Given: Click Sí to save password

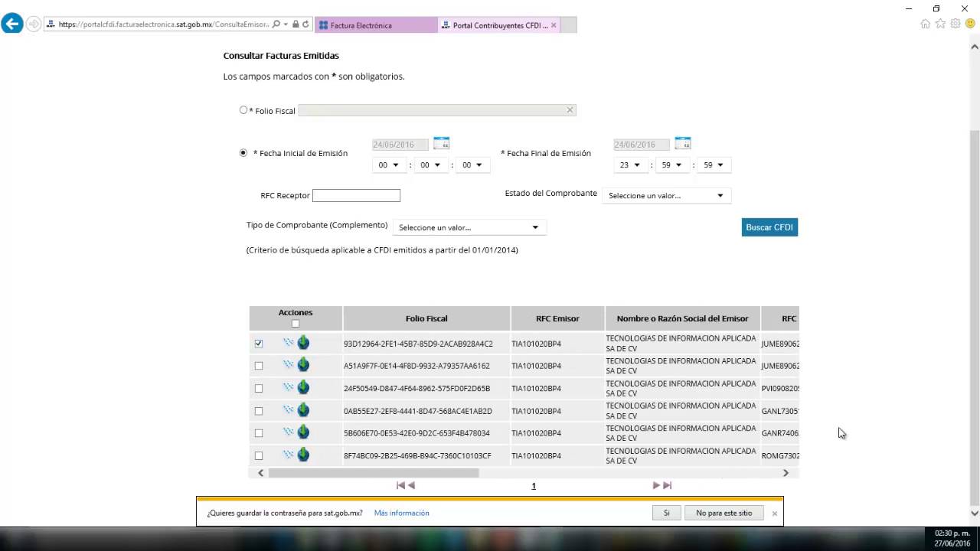Looking at the screenshot, I should (666, 513).
